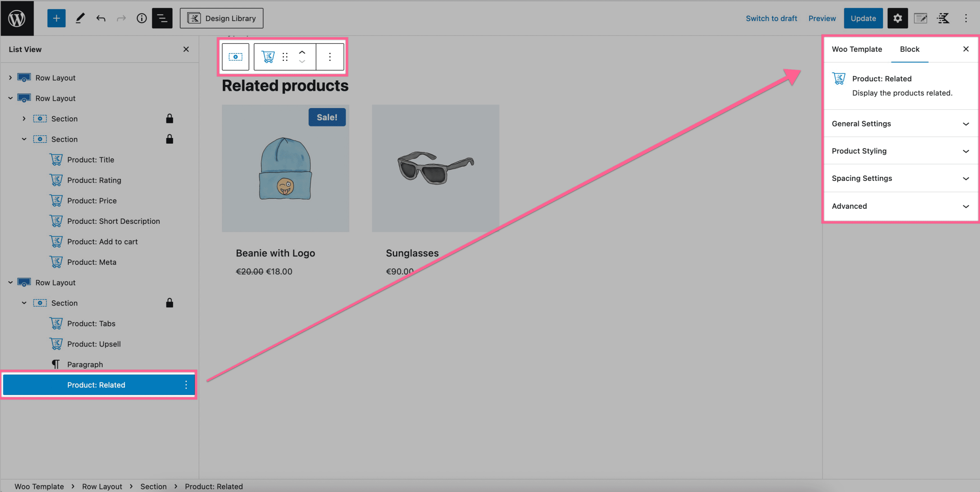Select Product: Title in List View
Image resolution: width=980 pixels, height=492 pixels.
click(91, 160)
